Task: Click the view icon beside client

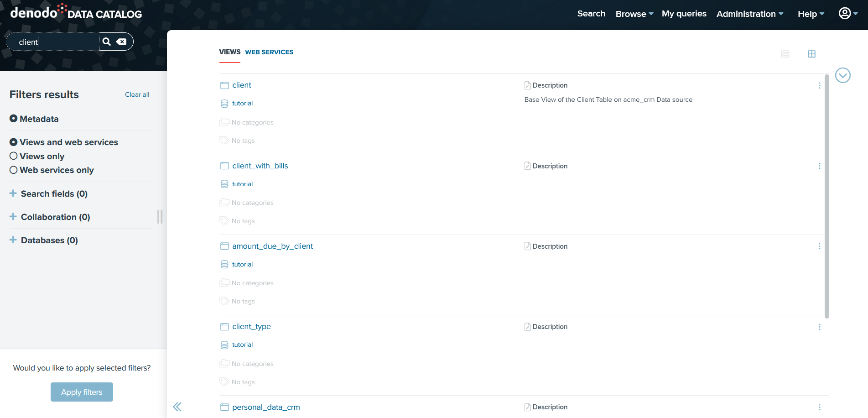Action: pos(224,85)
